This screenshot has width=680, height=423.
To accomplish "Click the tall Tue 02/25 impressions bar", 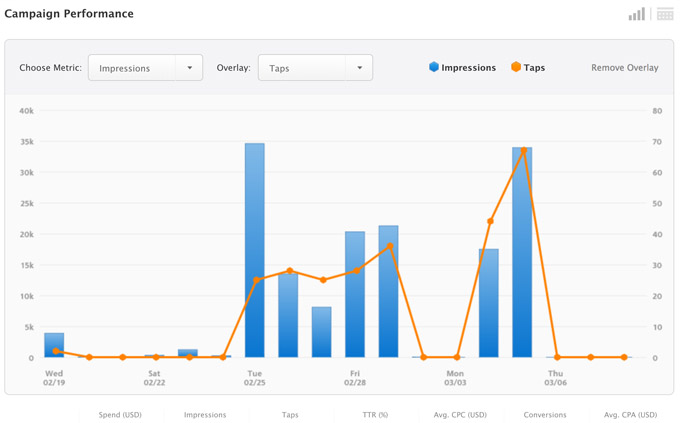I will coord(255,250).
